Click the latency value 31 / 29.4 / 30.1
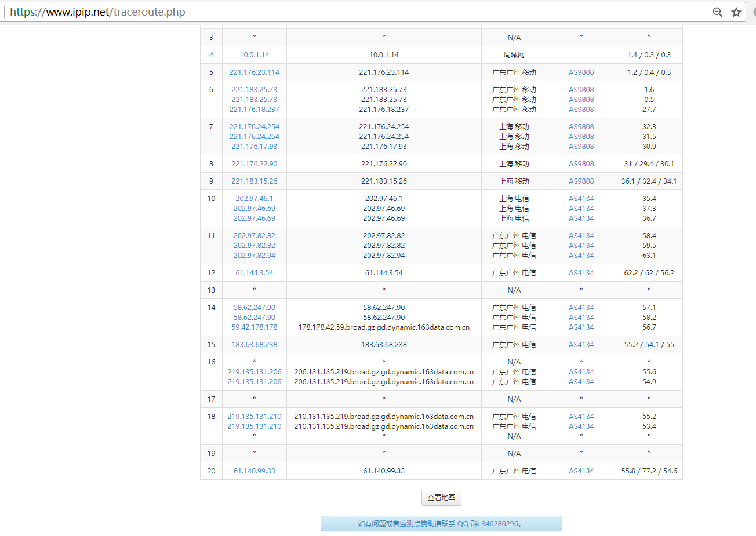This screenshot has width=756, height=536. pos(649,164)
